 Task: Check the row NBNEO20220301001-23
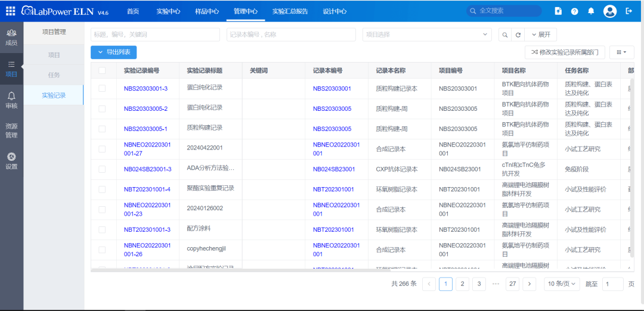(x=102, y=209)
